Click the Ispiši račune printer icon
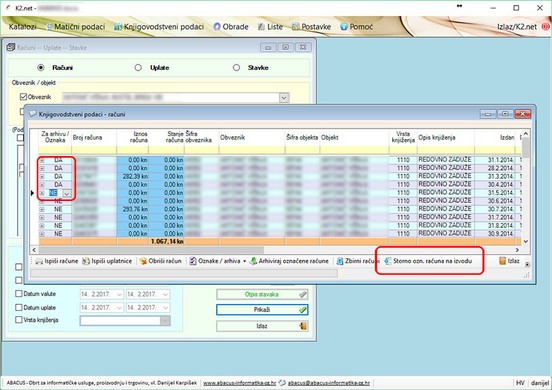Image resolution: width=552 pixels, height=390 pixels. tap(39, 261)
